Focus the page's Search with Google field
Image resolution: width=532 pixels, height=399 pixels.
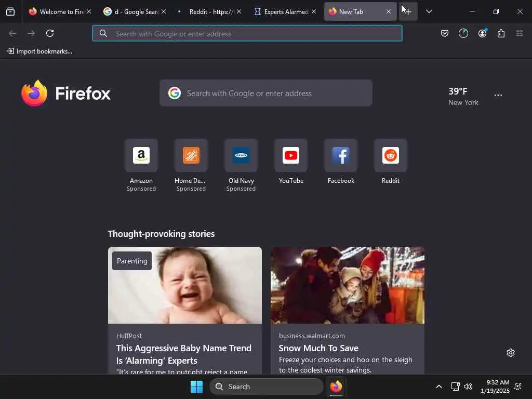[x=265, y=93]
